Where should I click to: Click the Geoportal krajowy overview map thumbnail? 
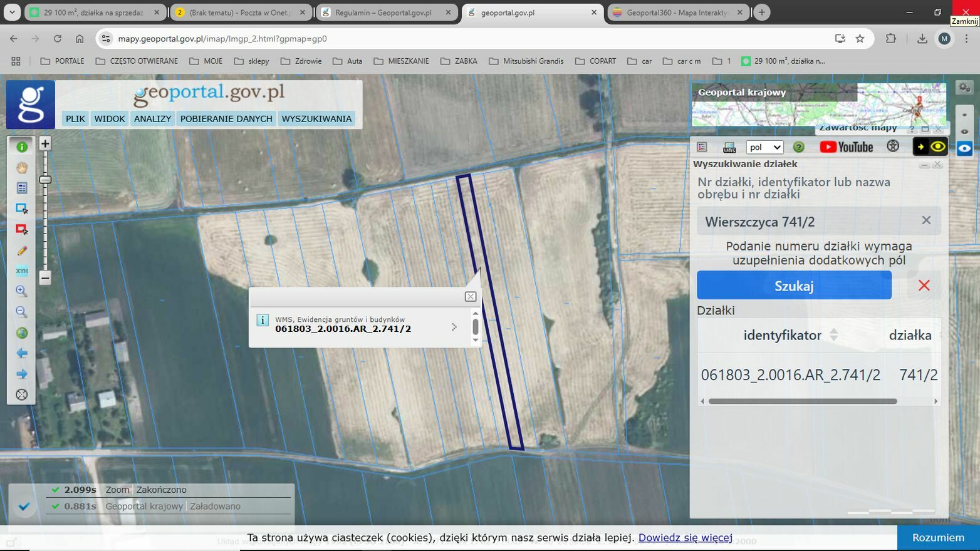click(819, 105)
